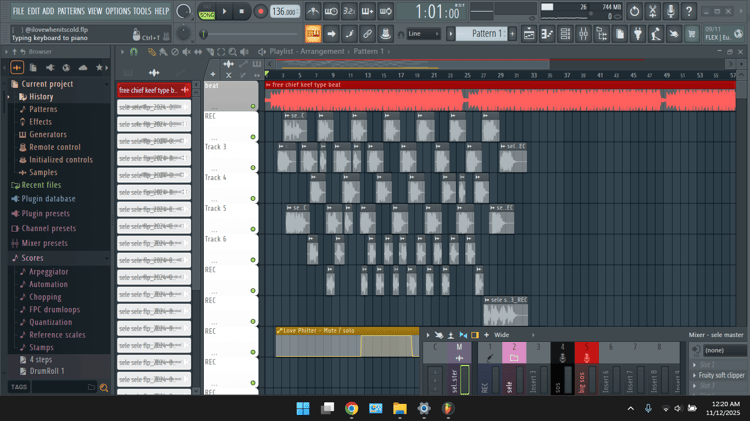This screenshot has width=750, height=421.
Task: Select the red mixer track 5
Action: click(x=586, y=368)
